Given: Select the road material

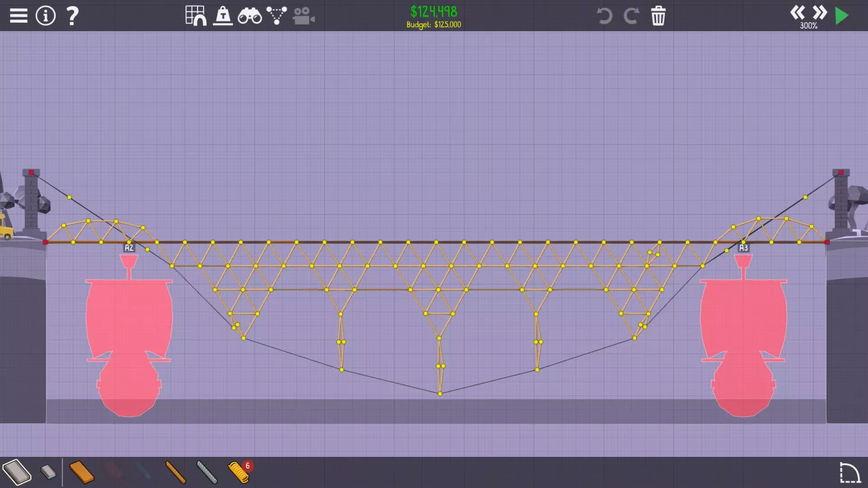Looking at the screenshot, I should click(x=17, y=472).
